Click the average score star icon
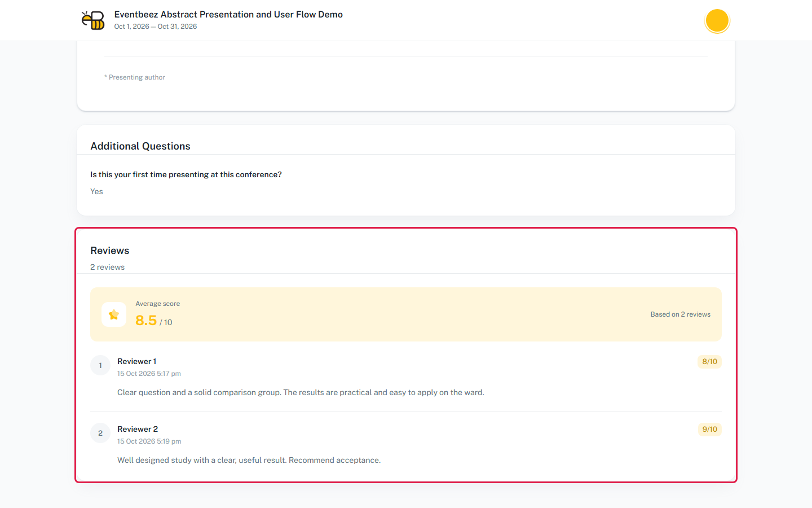Screen dimensions: 812x508 point(114,314)
